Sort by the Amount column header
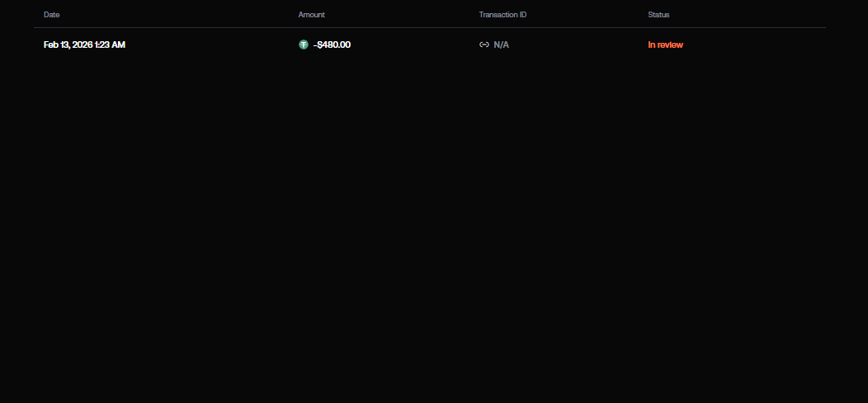This screenshot has height=403, width=868. pyautogui.click(x=311, y=15)
